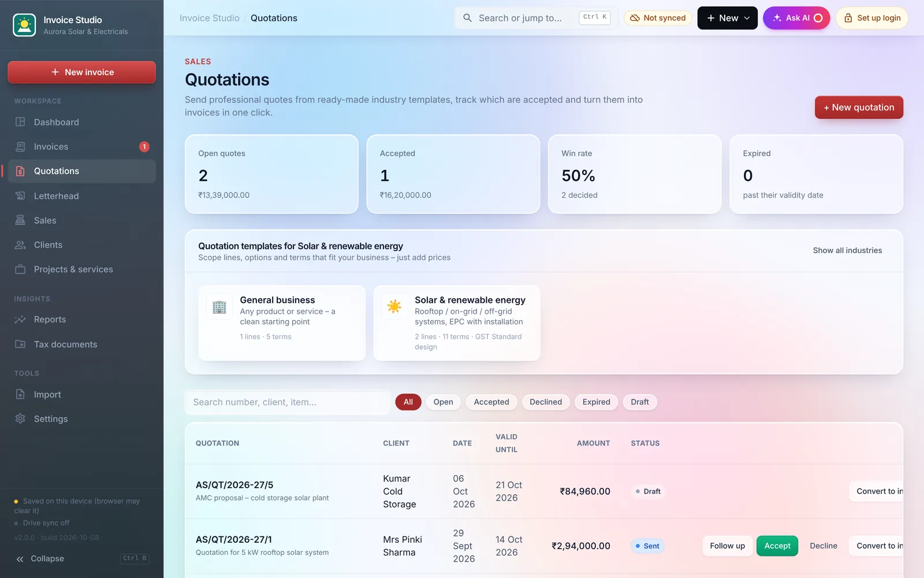The image size is (924, 578).
Task: Collapse the sidebar
Action: point(81,558)
